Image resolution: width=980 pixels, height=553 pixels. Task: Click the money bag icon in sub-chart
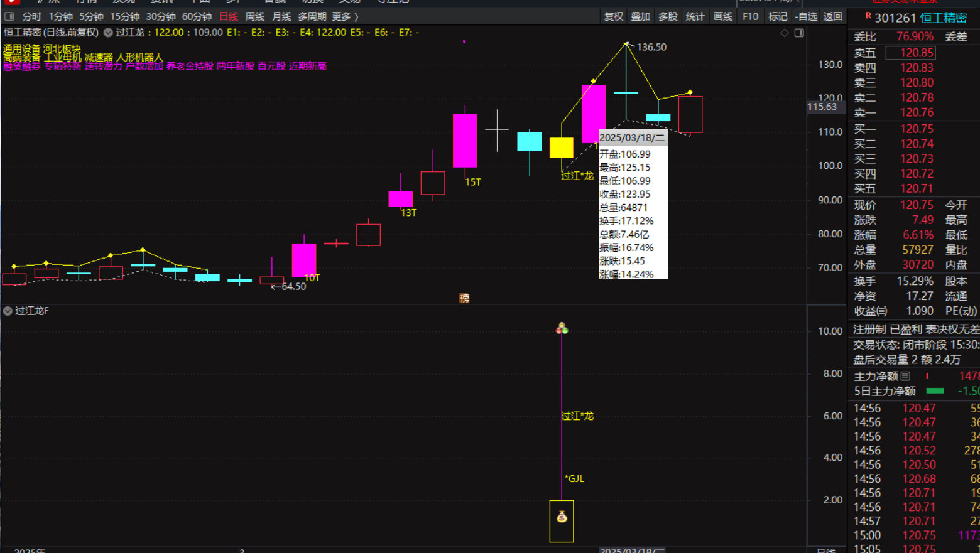point(562,517)
